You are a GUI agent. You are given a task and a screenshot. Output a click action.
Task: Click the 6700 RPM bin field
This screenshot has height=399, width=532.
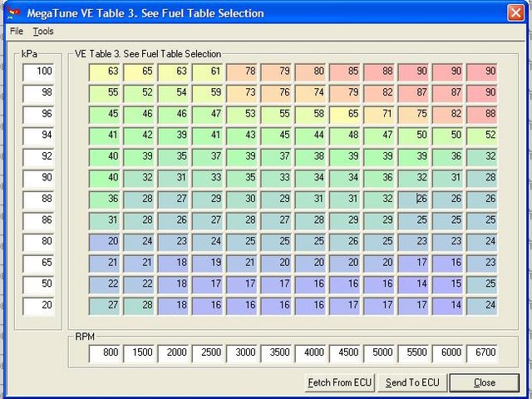(482, 353)
